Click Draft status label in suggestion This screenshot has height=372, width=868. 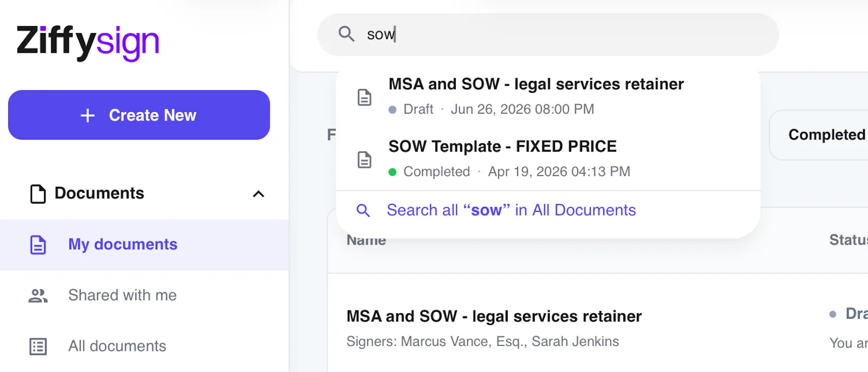point(418,109)
